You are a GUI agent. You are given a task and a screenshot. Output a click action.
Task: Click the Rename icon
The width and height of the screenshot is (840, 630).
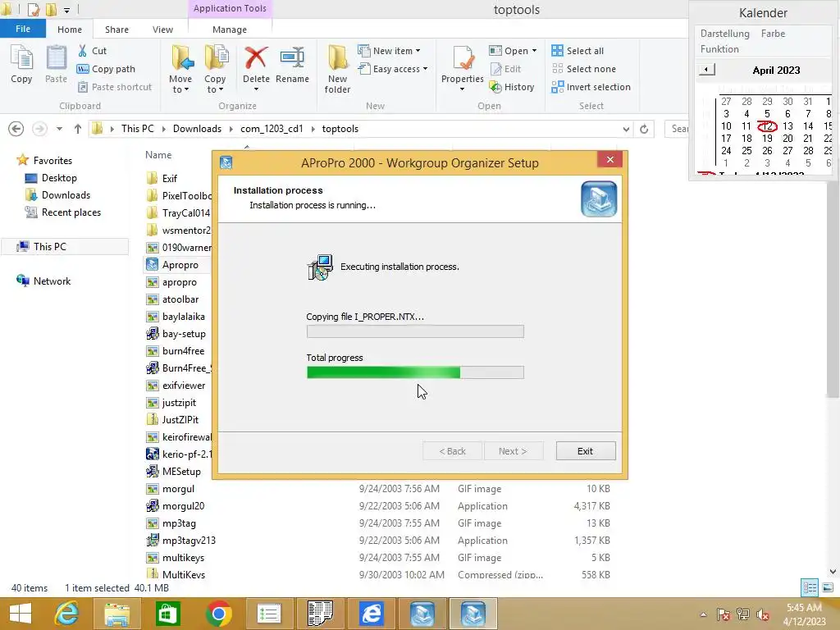click(292, 57)
